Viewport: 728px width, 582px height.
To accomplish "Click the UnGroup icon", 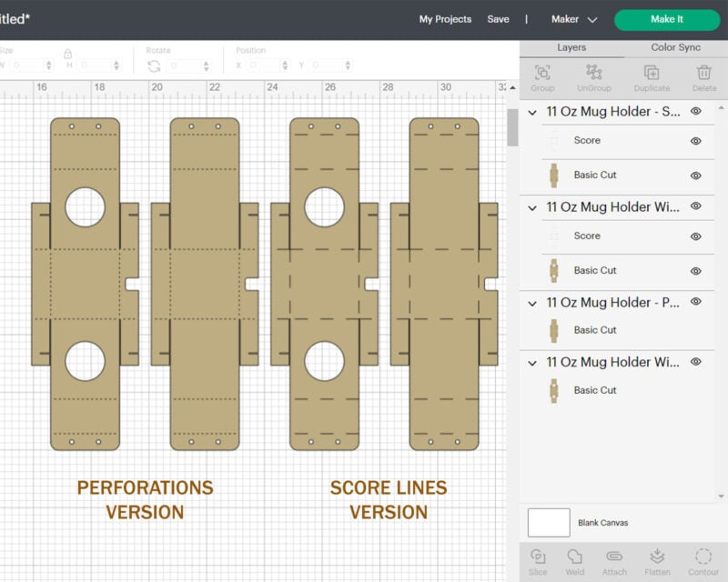I will pyautogui.click(x=594, y=78).
